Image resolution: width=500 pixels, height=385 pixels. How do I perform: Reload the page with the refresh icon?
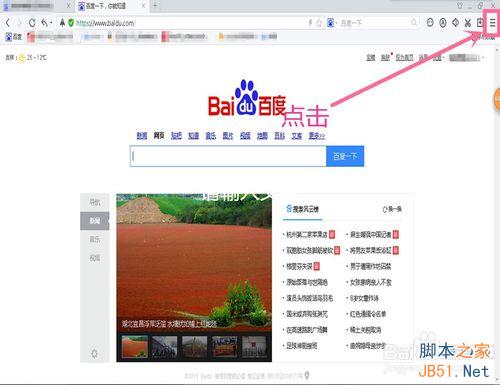click(x=32, y=23)
